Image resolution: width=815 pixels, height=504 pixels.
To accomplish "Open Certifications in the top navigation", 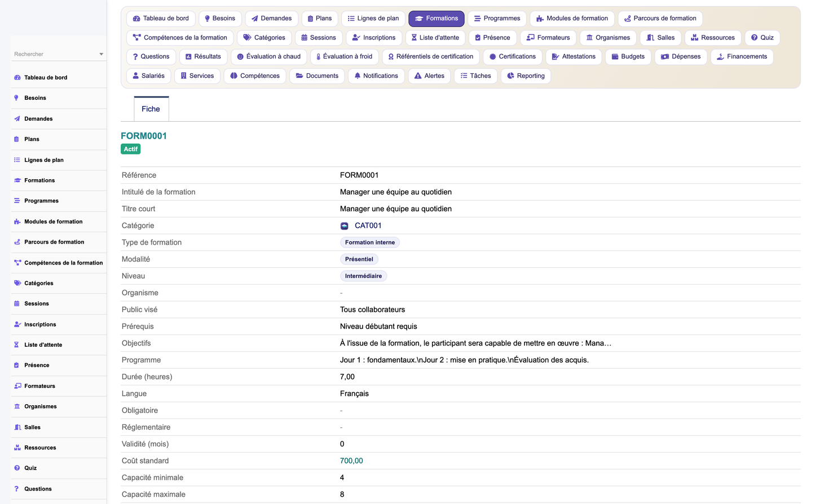I will coord(513,56).
